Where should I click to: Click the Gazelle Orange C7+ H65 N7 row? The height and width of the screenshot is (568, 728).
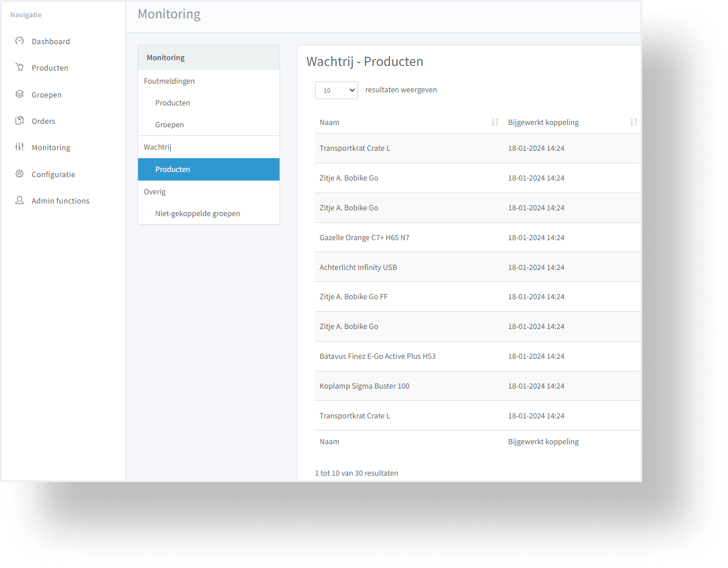point(477,237)
